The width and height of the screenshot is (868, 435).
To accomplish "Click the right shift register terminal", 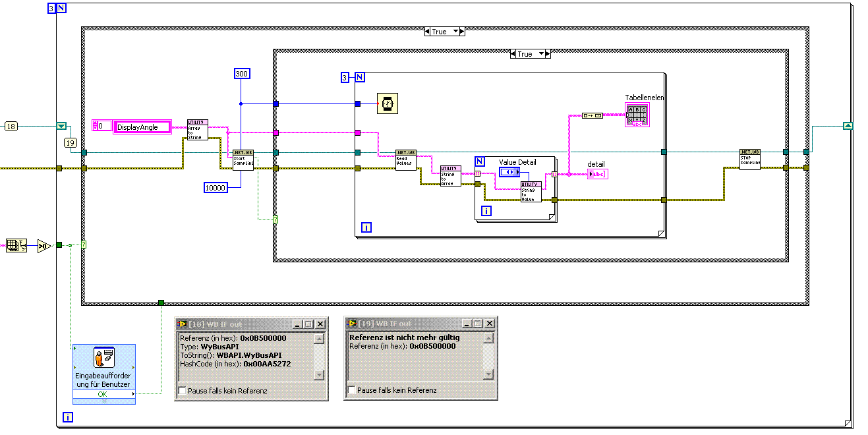I will (848, 126).
